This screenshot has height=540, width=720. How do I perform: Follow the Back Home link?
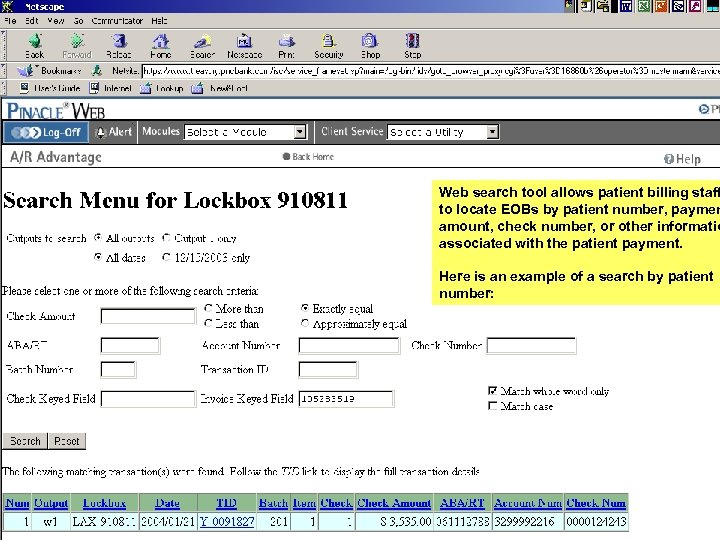point(313,157)
